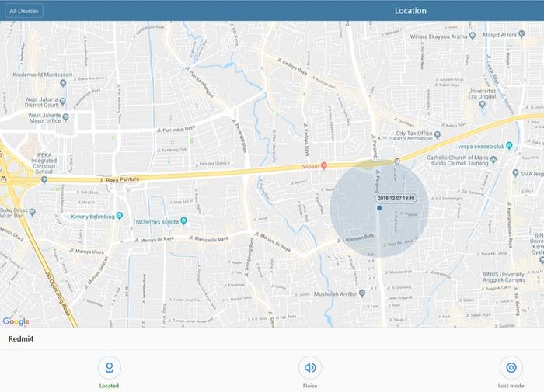Select City Tax Office pin

(x=437, y=134)
